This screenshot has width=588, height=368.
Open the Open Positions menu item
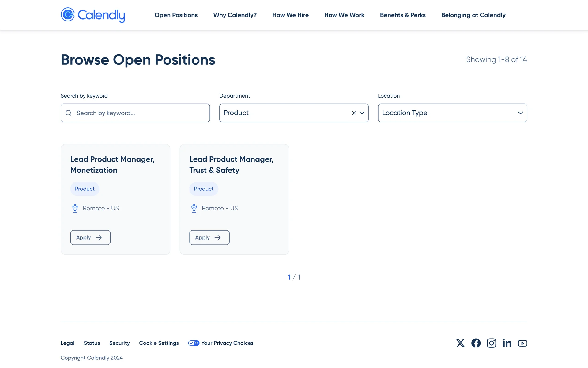[x=176, y=15]
